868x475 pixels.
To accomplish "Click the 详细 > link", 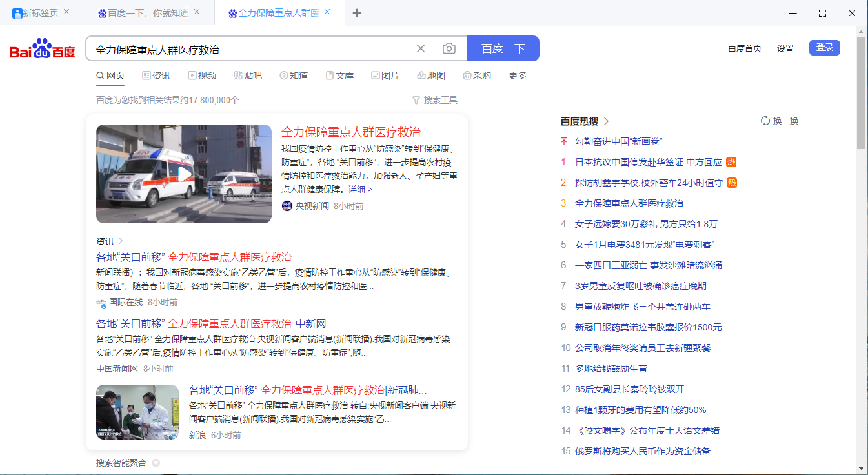I will point(360,189).
